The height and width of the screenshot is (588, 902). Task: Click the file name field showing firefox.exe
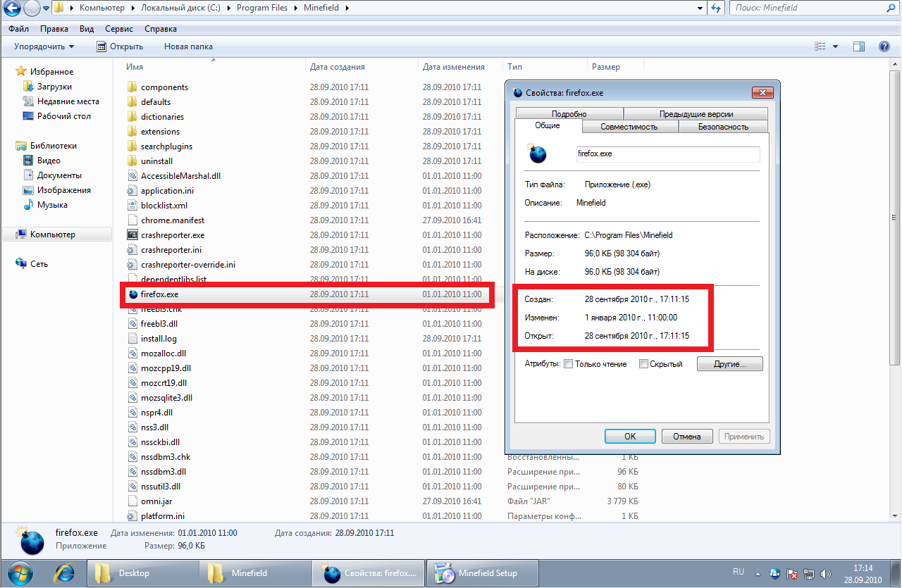(667, 154)
